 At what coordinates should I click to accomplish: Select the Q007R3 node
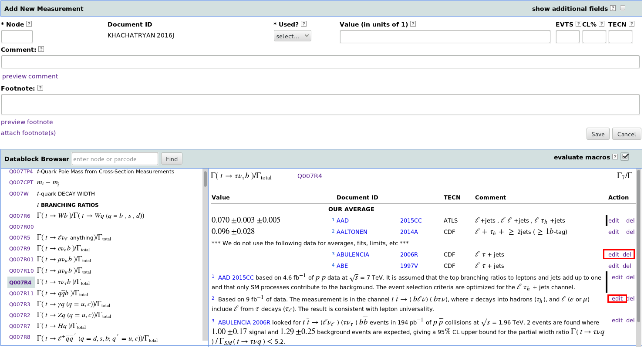(x=20, y=304)
